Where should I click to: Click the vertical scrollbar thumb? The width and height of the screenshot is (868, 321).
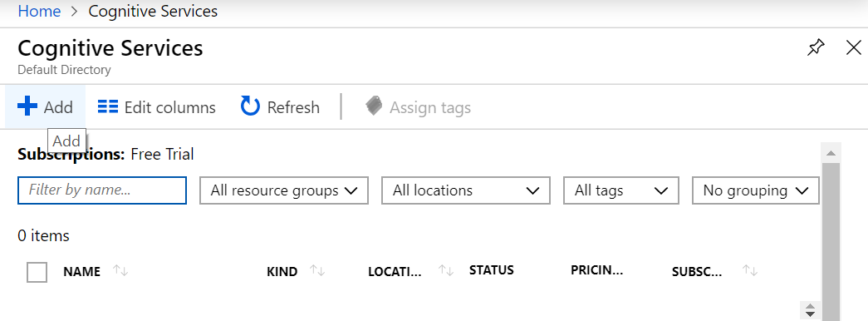(831, 242)
